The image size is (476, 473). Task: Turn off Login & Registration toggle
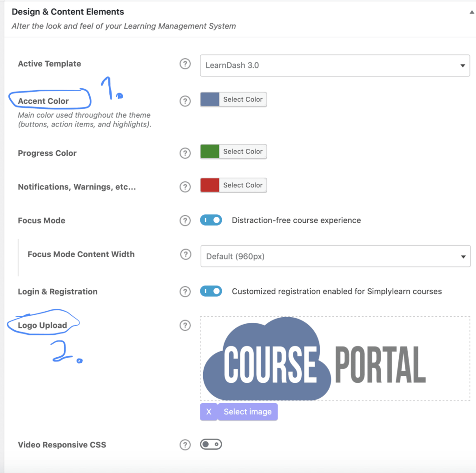(x=211, y=291)
